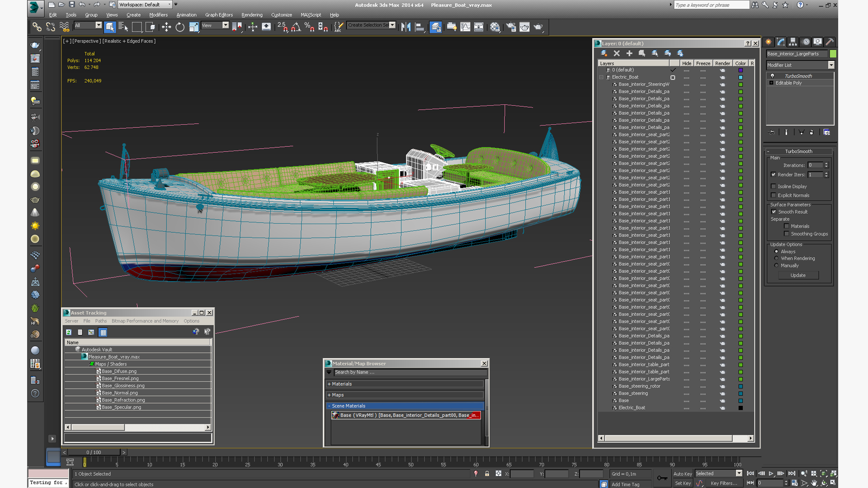Toggle the Render Iters checkbox

point(774,174)
